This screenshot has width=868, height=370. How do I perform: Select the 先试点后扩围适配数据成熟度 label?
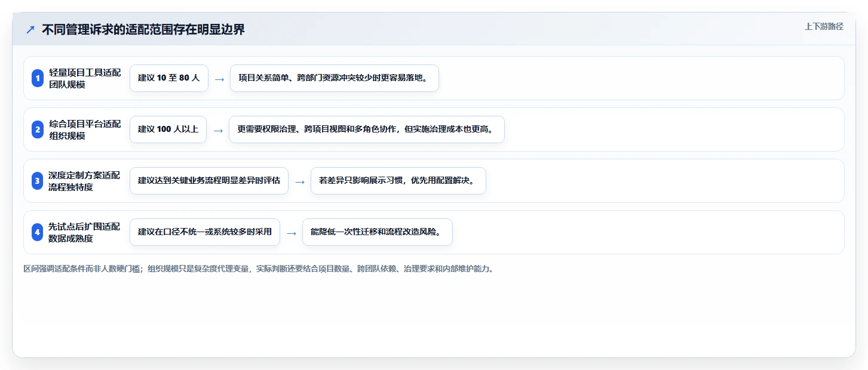tap(85, 232)
